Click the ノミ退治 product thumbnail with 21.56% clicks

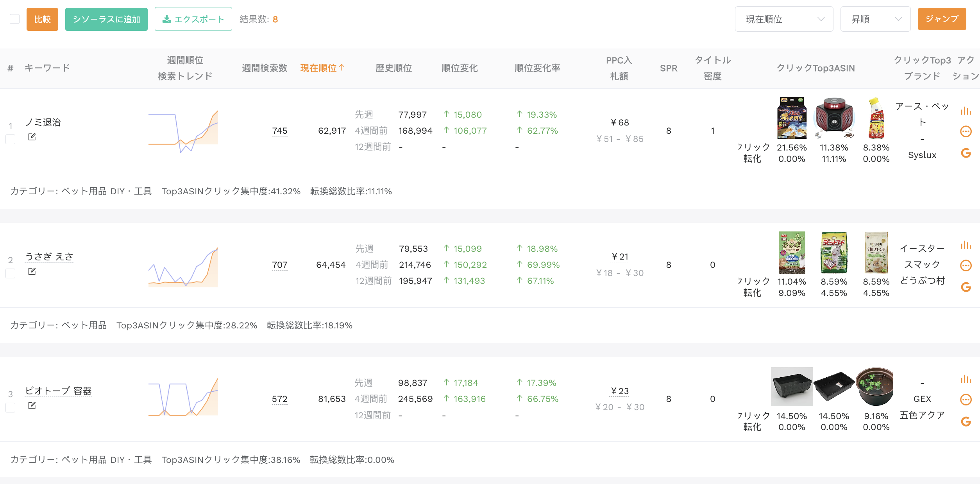(792, 118)
